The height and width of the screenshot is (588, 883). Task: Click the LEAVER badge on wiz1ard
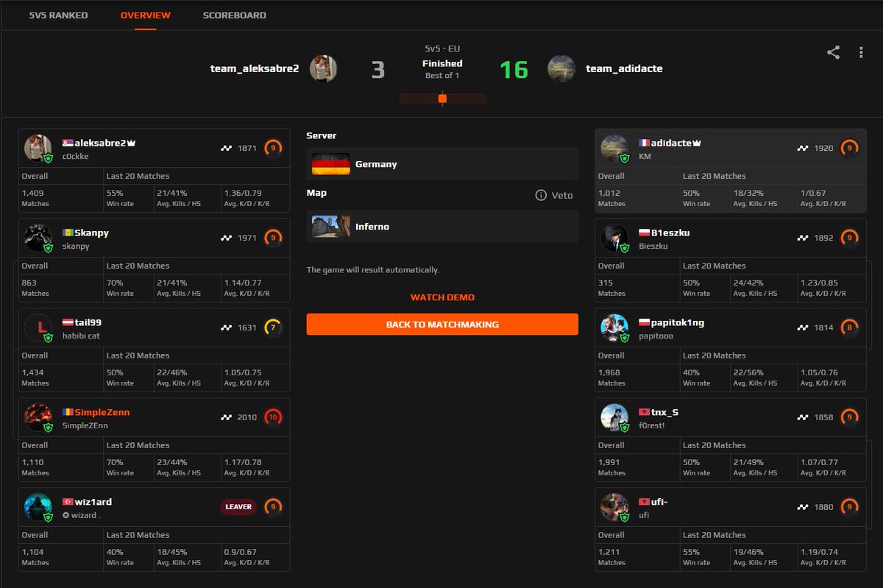click(238, 507)
